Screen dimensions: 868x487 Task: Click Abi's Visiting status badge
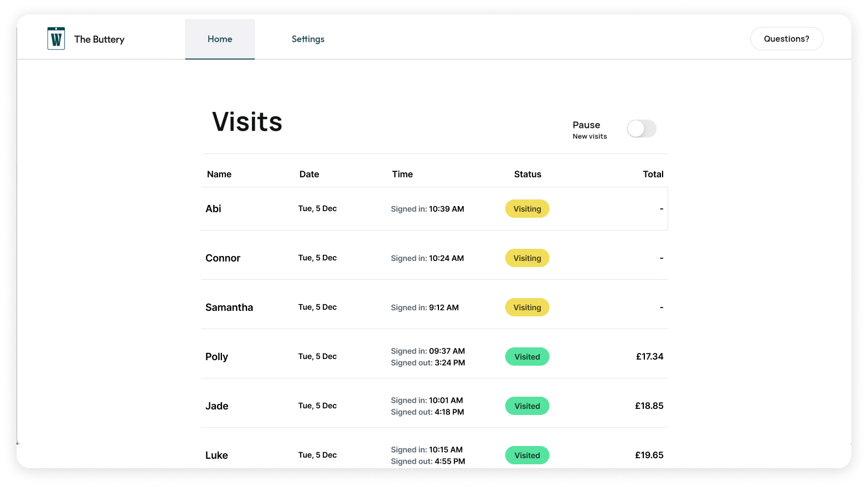[527, 209]
